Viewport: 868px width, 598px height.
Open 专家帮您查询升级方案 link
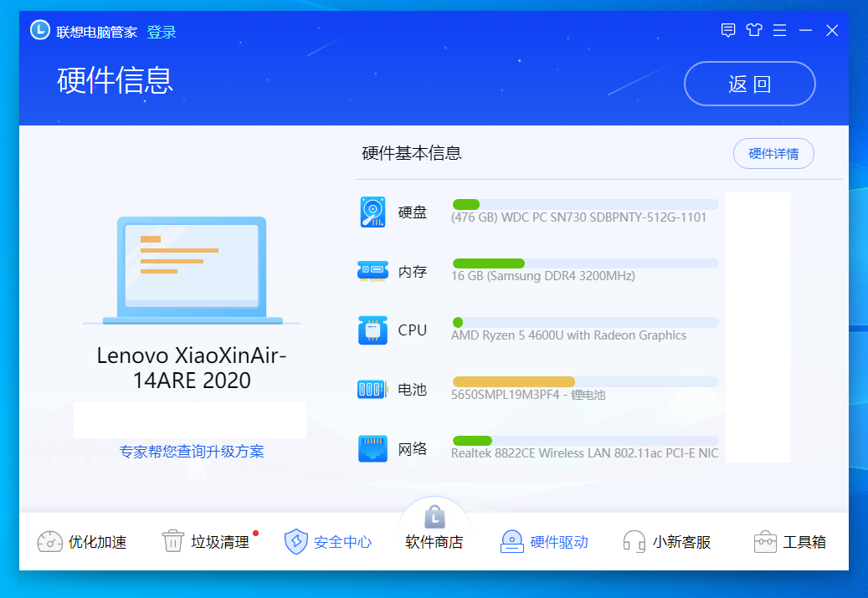click(192, 452)
